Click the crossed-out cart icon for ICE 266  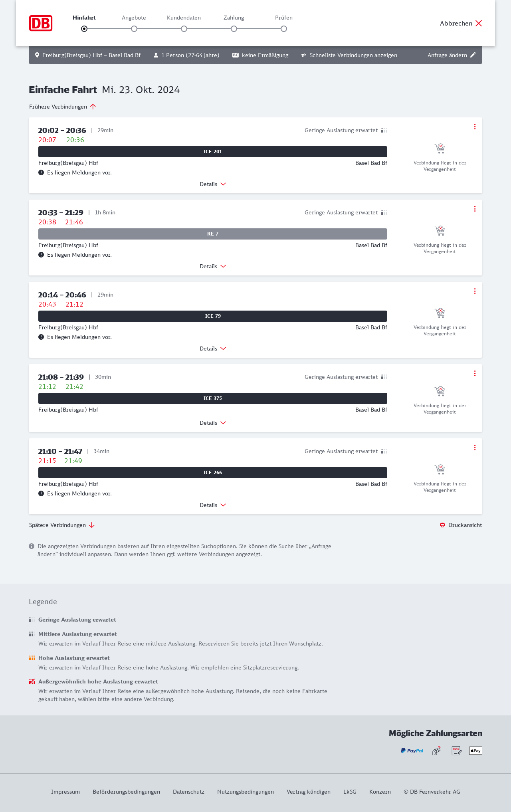[440, 469]
